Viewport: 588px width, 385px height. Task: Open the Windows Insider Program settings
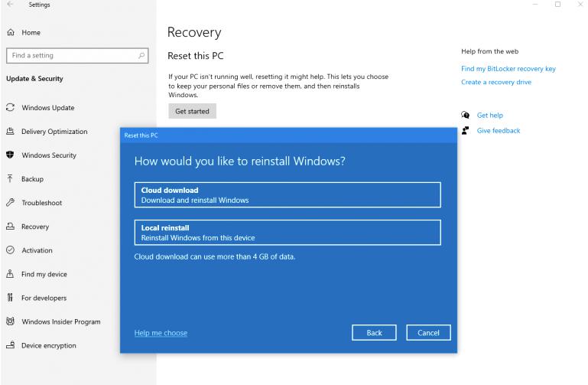pos(60,321)
